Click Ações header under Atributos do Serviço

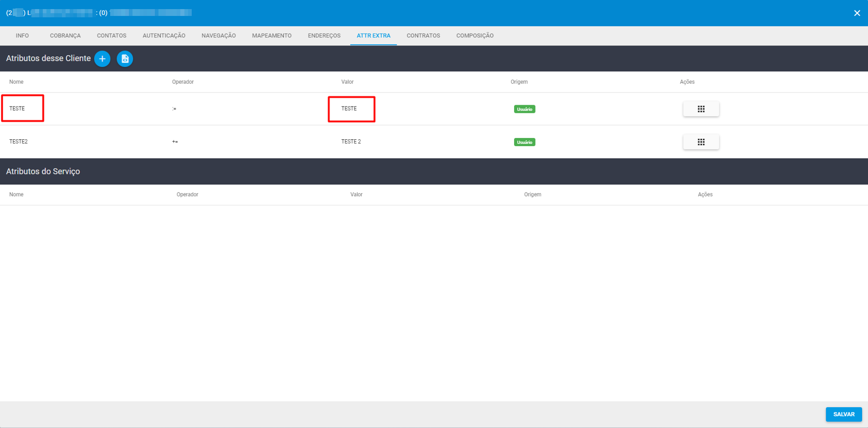pyautogui.click(x=705, y=194)
